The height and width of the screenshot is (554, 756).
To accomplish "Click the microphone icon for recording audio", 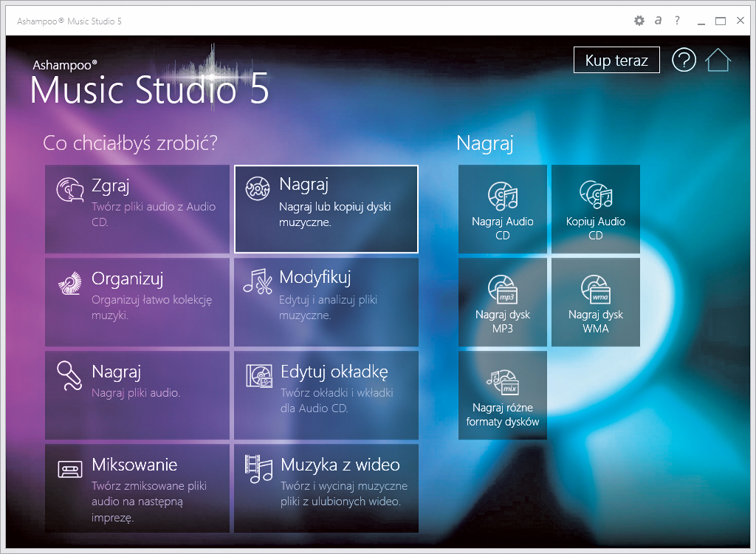I will pyautogui.click(x=70, y=376).
